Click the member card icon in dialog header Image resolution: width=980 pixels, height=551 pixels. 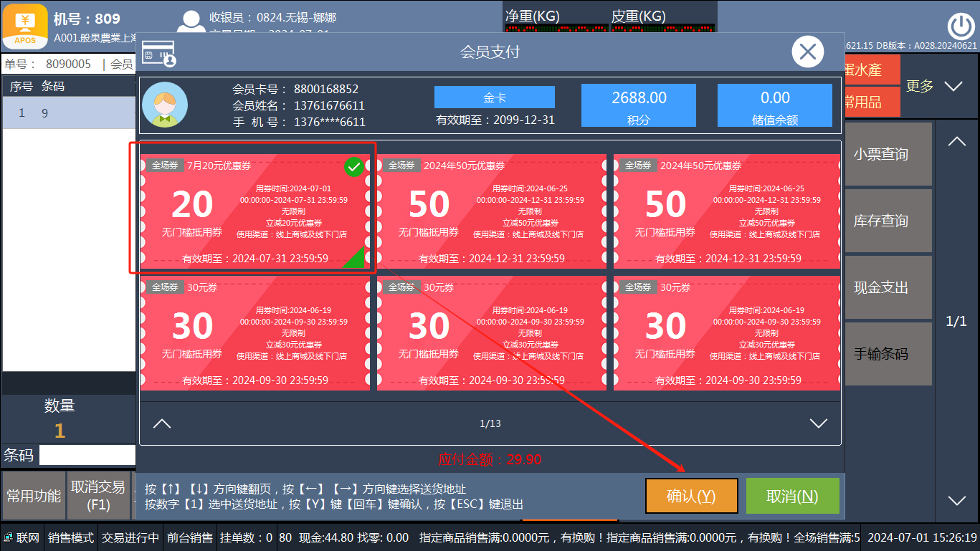pos(159,53)
